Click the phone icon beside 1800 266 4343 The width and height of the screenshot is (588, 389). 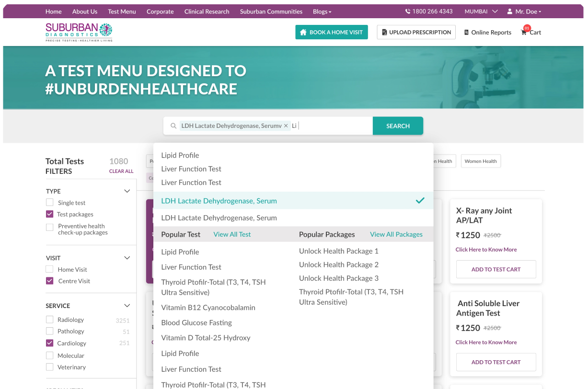[x=408, y=11]
